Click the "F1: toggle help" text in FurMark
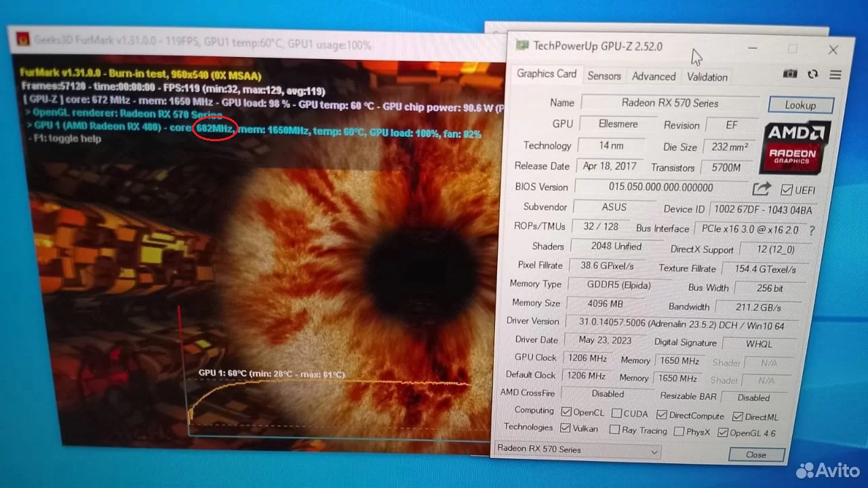The width and height of the screenshot is (868, 488). click(66, 138)
